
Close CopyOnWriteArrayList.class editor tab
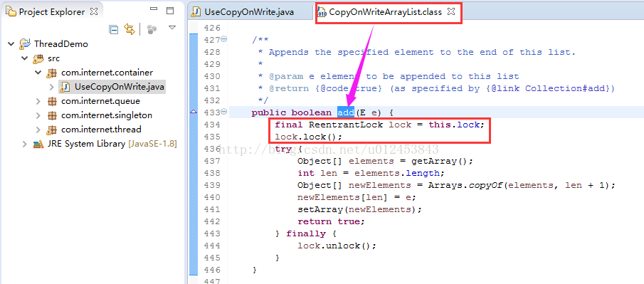450,11
